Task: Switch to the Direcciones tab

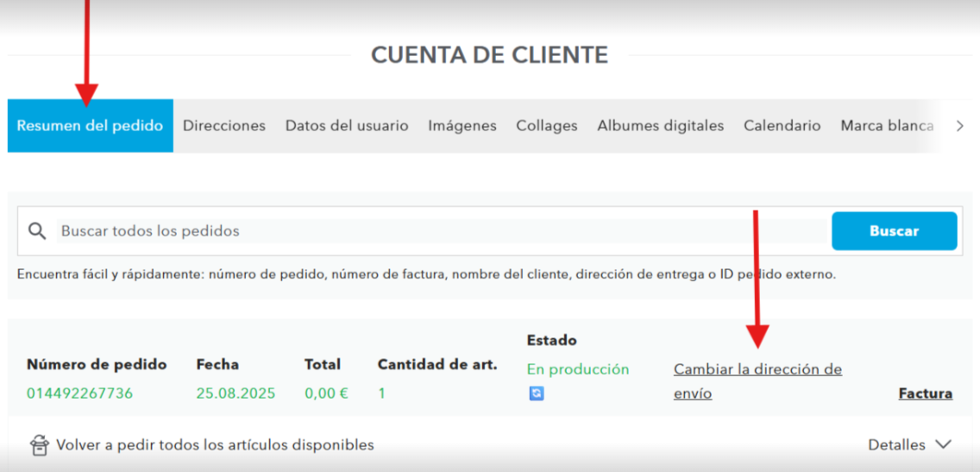Action: tap(224, 126)
